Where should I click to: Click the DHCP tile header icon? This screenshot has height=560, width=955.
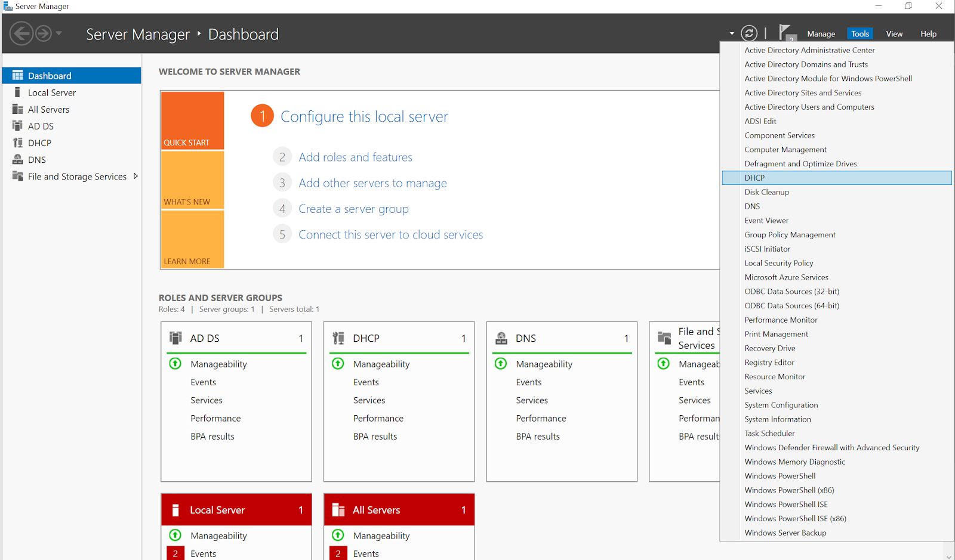[338, 338]
